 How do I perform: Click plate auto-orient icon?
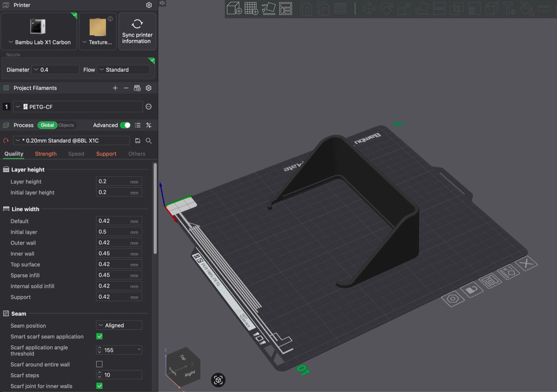(508, 272)
